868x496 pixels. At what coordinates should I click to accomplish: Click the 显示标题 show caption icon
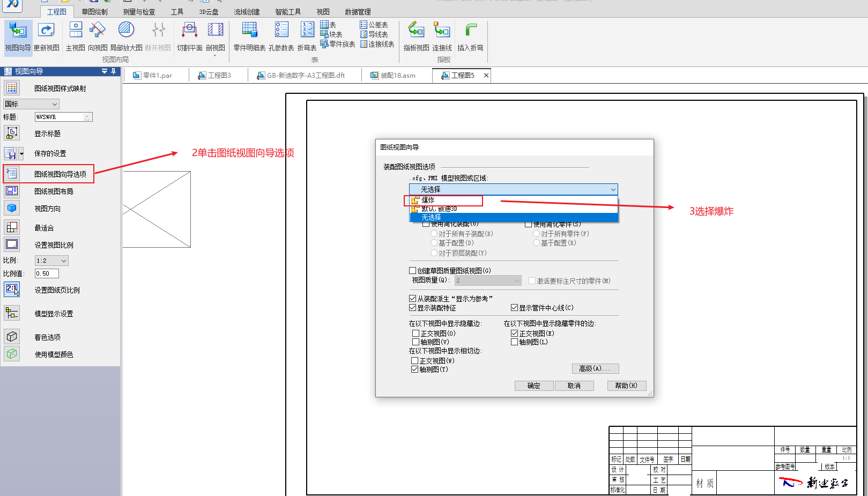coord(12,133)
